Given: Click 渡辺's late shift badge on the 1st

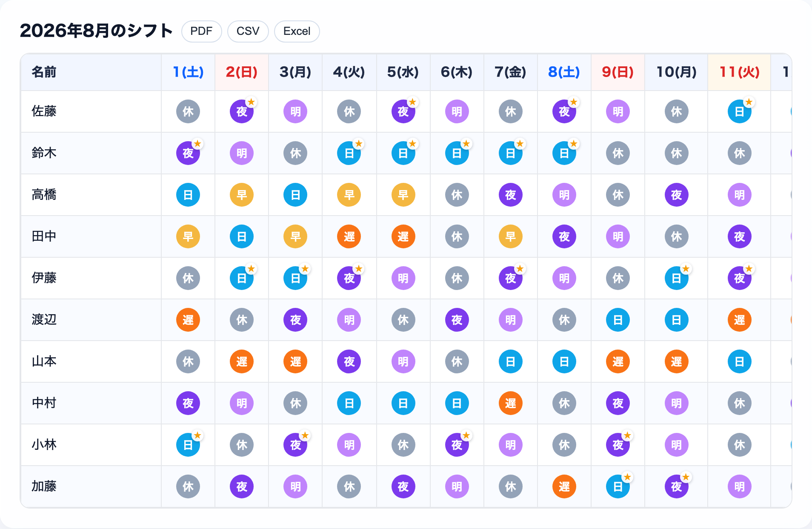Looking at the screenshot, I should point(188,320).
